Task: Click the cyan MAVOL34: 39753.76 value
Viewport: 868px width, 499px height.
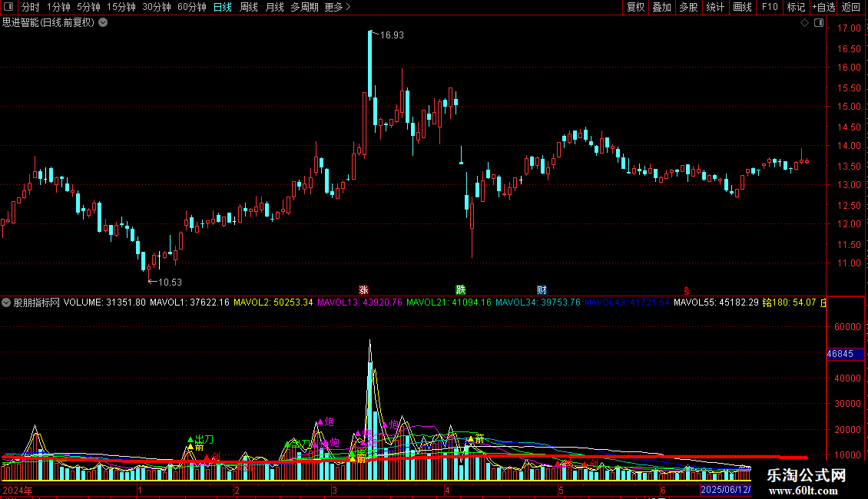Action: [x=538, y=302]
